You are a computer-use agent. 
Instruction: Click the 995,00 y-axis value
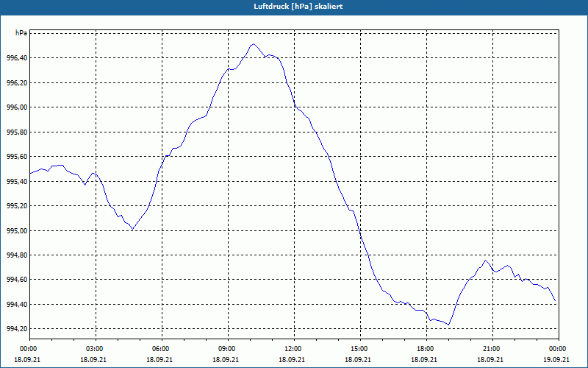[17, 230]
